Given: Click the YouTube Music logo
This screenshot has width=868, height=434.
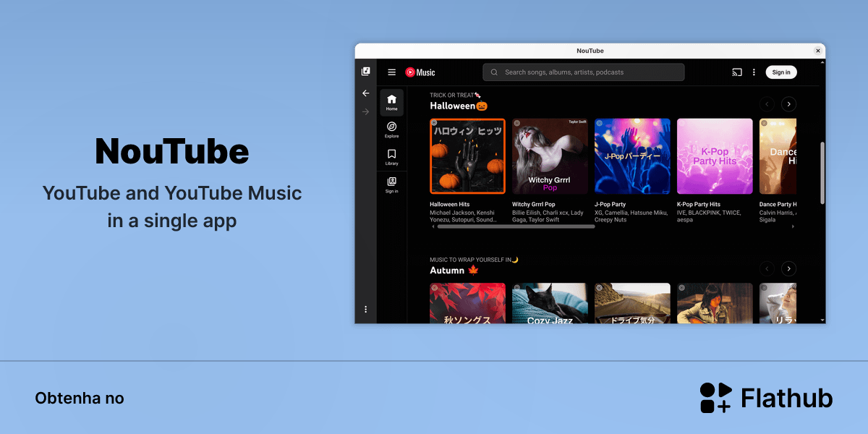Looking at the screenshot, I should tap(420, 72).
